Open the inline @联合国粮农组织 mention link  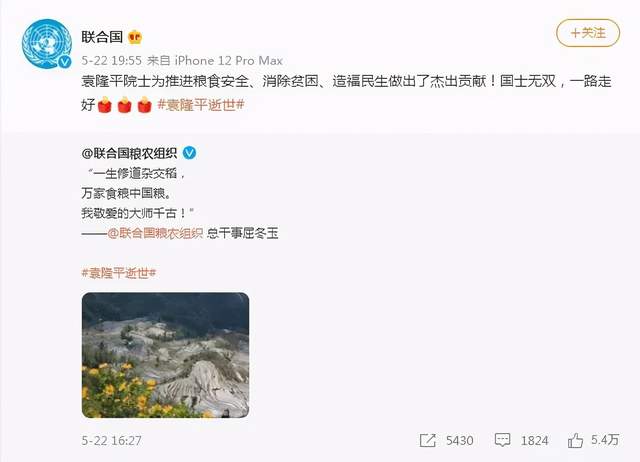pos(155,233)
